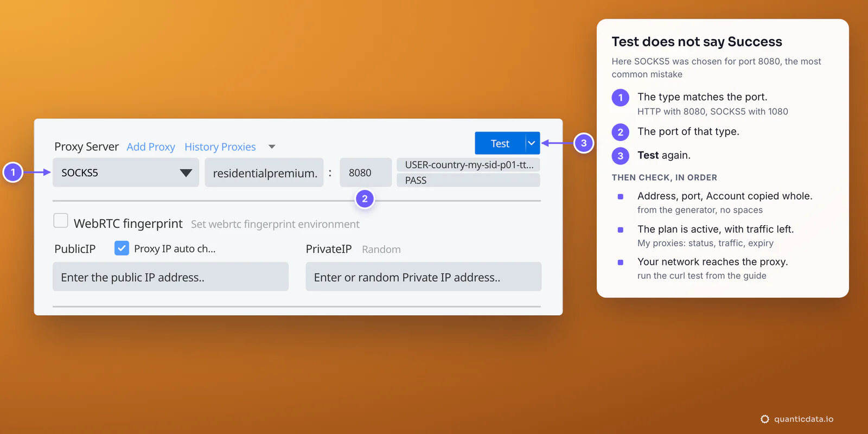
Task: Click the 8080 port field
Action: coord(366,173)
